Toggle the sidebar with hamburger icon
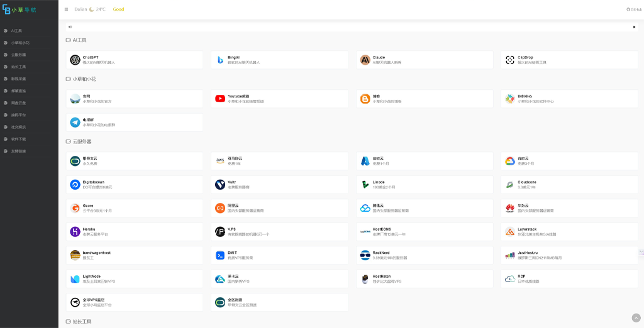Image resolution: width=644 pixels, height=328 pixels. tap(67, 9)
